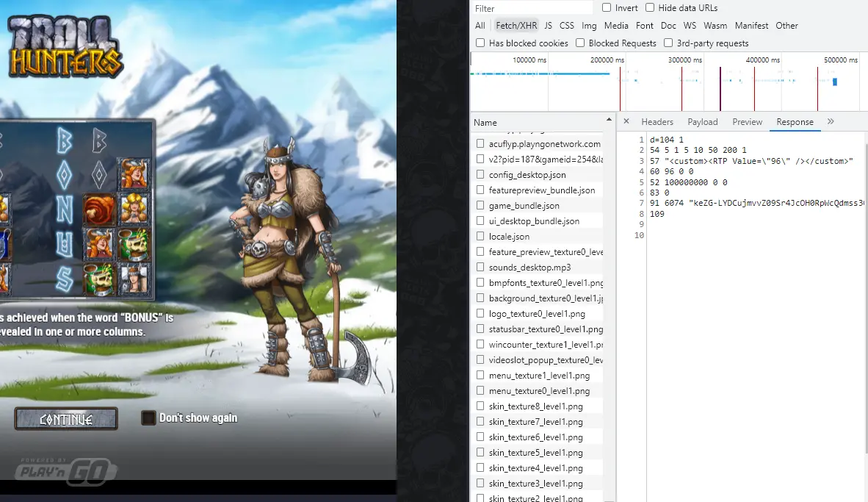Click the Play'n GO logo

pos(65,471)
